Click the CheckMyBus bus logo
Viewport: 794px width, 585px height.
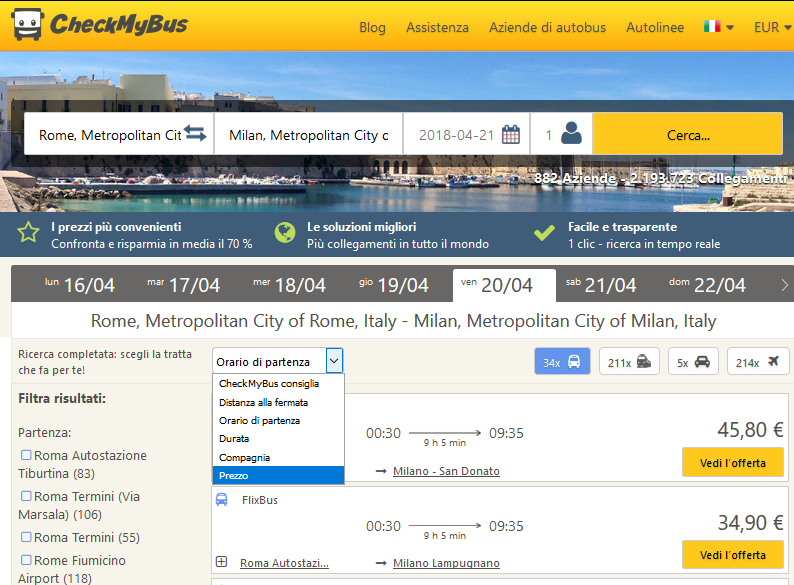click(x=27, y=24)
